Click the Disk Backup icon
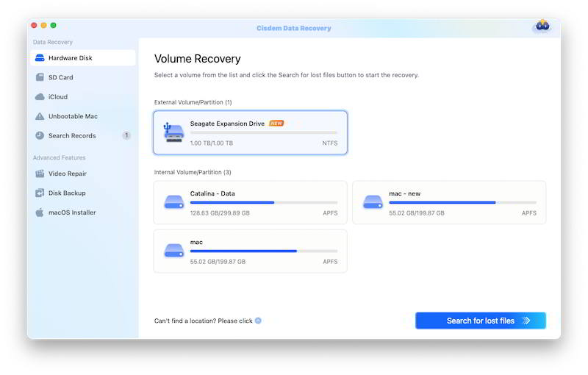 40,193
